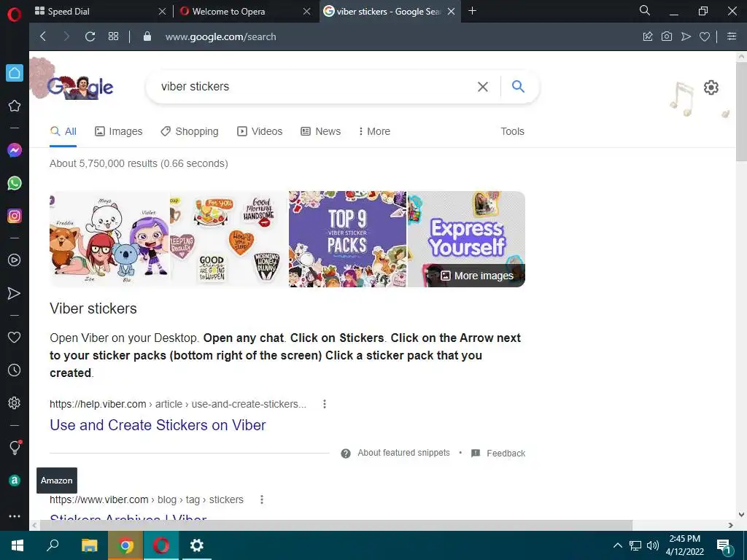Open Windows Settings from taskbar
This screenshot has height=560, width=747.
coord(196,545)
